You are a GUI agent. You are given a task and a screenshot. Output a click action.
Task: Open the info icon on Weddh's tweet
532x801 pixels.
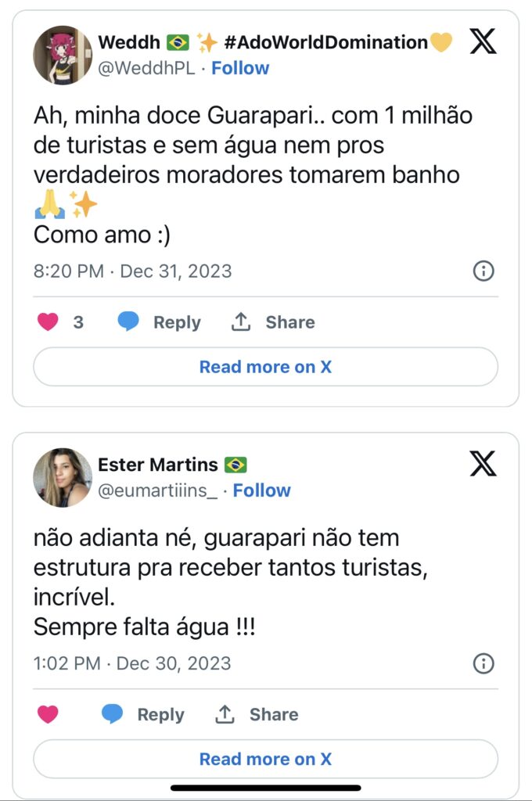pos(484,271)
